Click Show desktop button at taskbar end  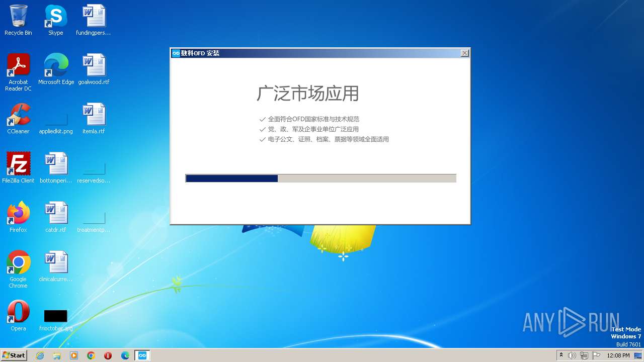638,355
